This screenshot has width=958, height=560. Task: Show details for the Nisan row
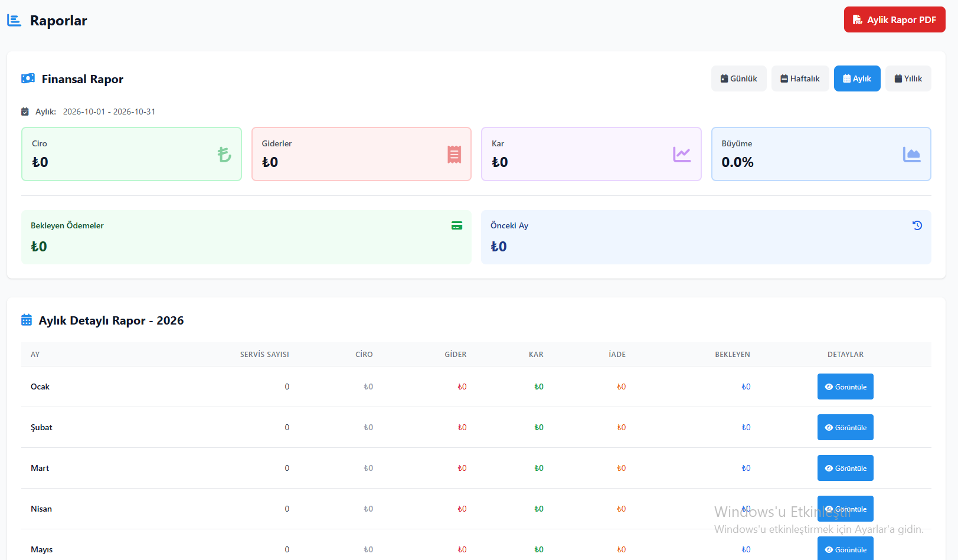[x=845, y=509]
